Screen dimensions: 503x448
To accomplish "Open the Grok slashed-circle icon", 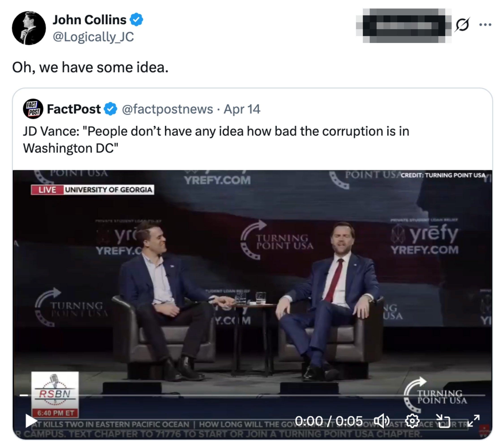I will click(462, 25).
